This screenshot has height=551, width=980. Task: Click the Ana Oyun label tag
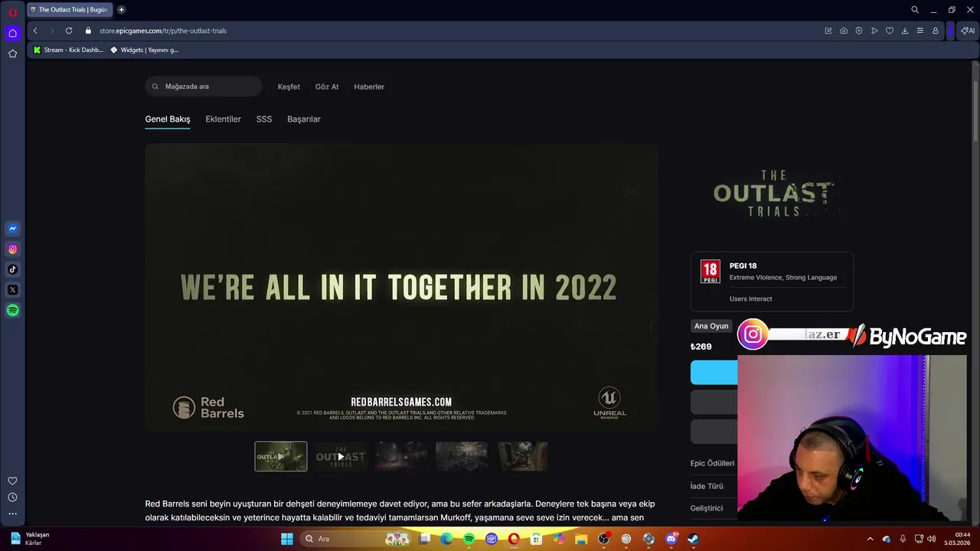tap(711, 326)
